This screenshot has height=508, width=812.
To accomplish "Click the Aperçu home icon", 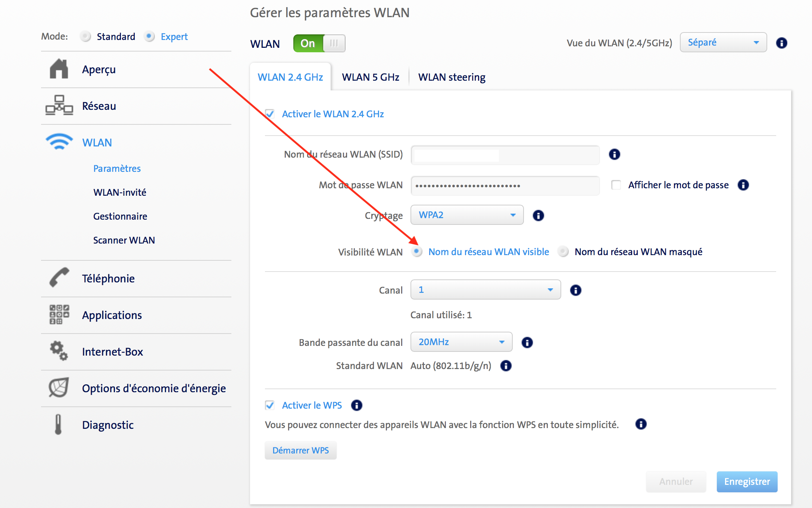I will [59, 69].
